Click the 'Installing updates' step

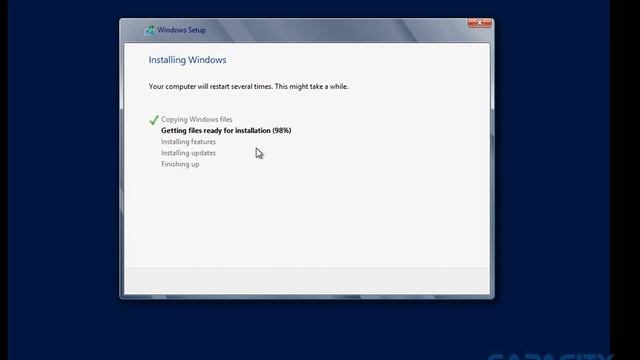(188, 153)
